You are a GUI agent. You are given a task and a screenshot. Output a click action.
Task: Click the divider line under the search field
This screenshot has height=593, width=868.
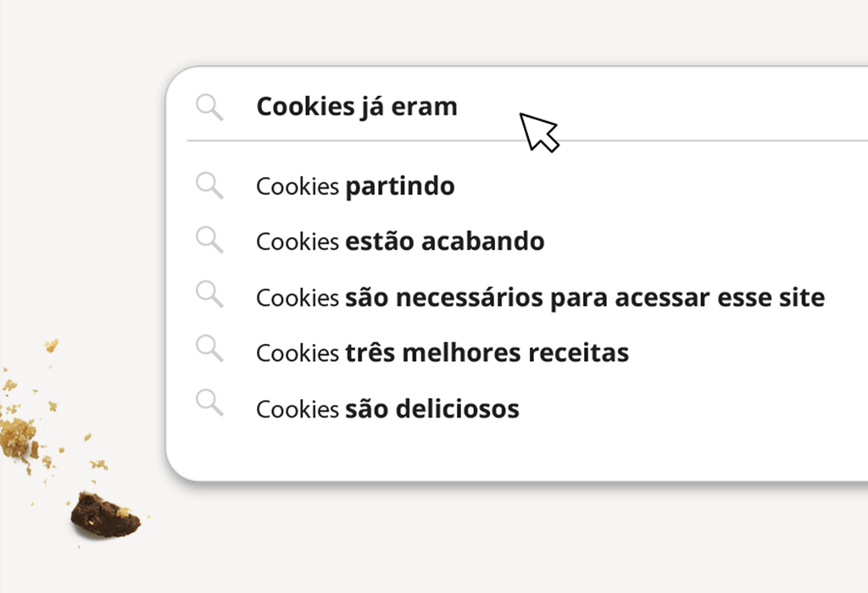pos(526,140)
